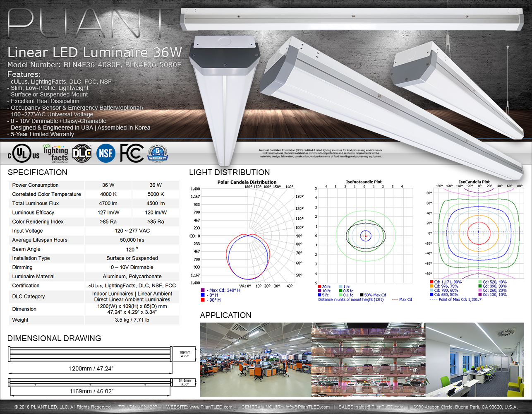Click the 'Excellent Heat Dissipation' feature line
This screenshot has width=532, height=414.
tap(43, 101)
